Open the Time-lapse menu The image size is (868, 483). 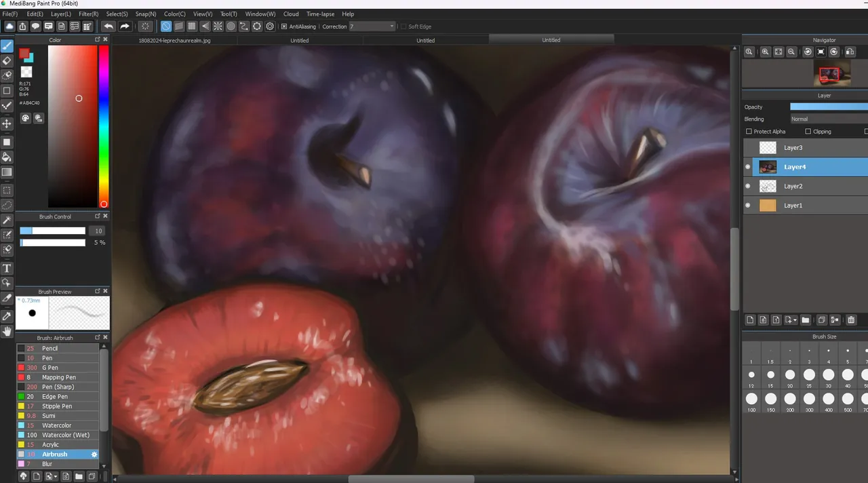[320, 14]
